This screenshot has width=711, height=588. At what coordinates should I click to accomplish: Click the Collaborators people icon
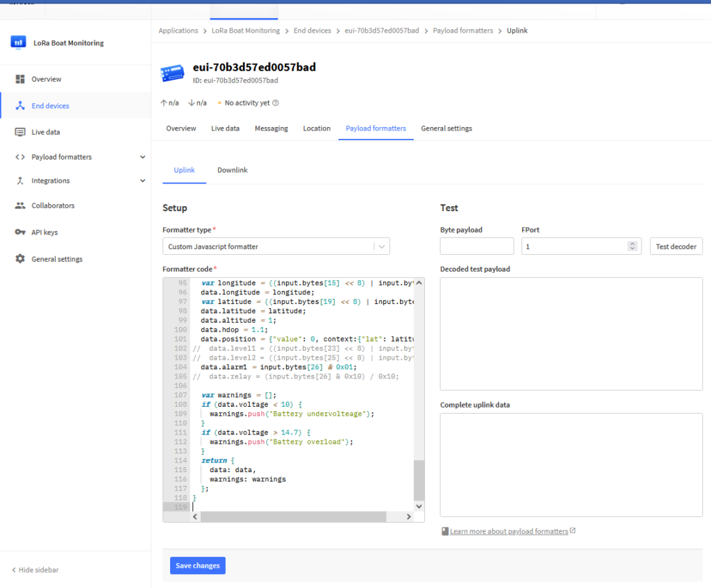point(20,205)
